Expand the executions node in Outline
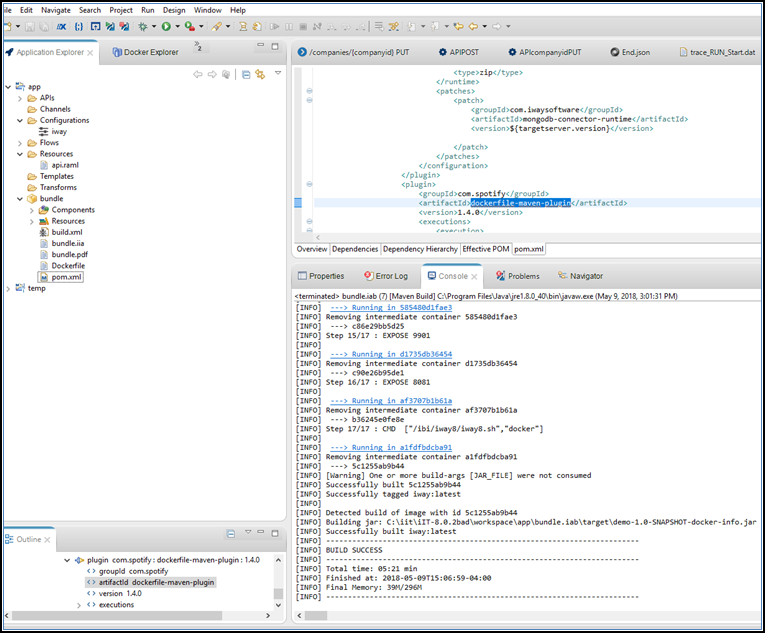Viewport: 765px width, 633px height. pos(79,605)
